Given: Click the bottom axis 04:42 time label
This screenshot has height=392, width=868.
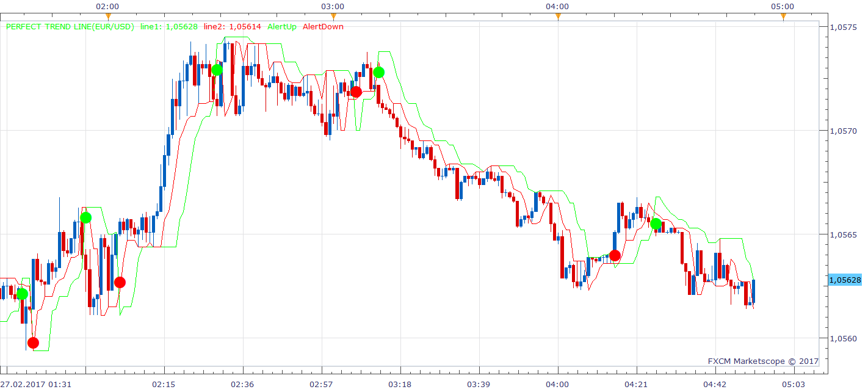Looking at the screenshot, I should tap(715, 384).
